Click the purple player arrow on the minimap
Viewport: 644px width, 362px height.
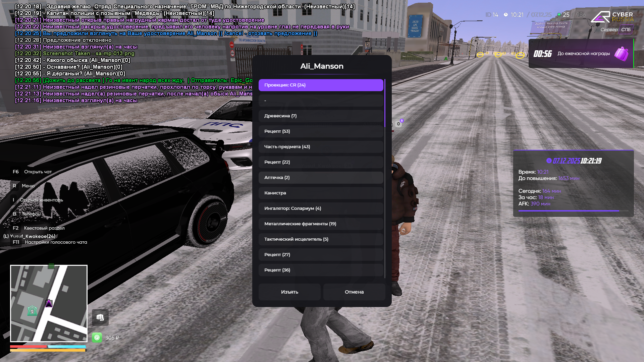pyautogui.click(x=49, y=303)
